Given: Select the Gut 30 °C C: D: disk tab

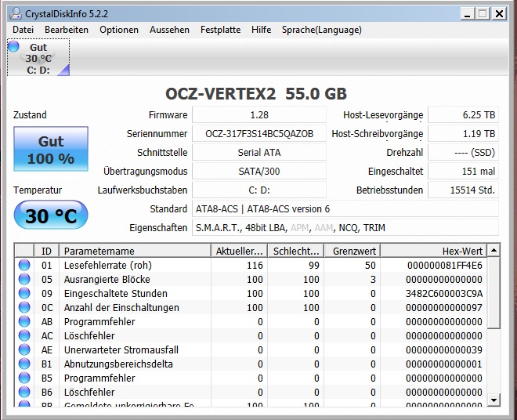Looking at the screenshot, I should [x=38, y=57].
